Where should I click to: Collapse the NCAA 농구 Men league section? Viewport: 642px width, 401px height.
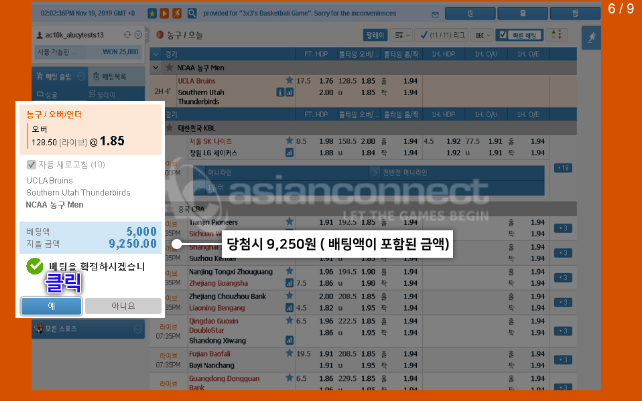[x=156, y=68]
